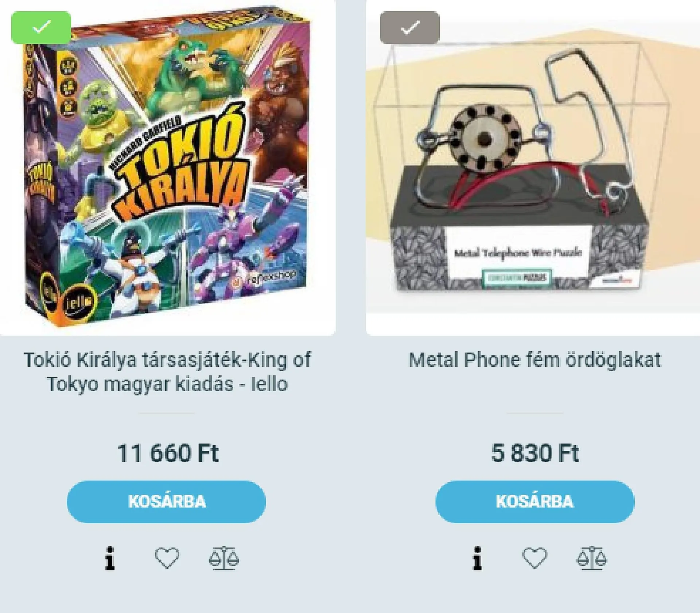View the Tokió Királya box image
The width and height of the screenshot is (700, 613).
tap(167, 168)
